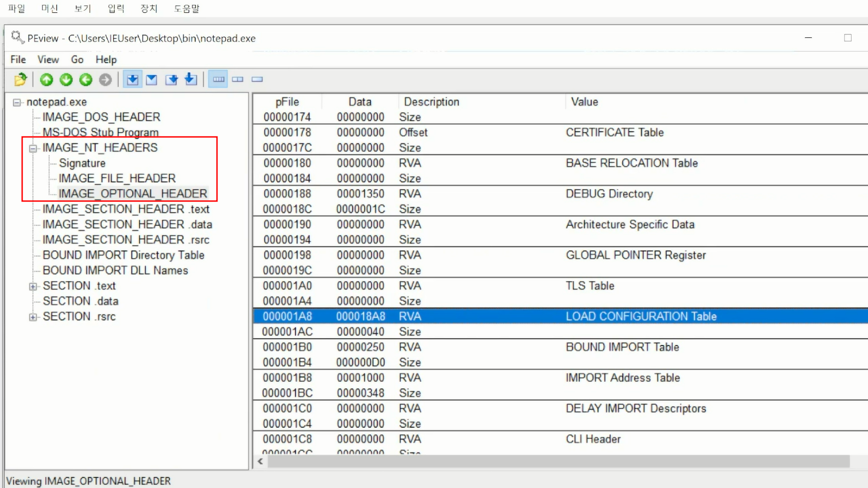
Task: Select IMAGE_OPTIONAL_HEADER in the tree
Action: pyautogui.click(x=133, y=194)
